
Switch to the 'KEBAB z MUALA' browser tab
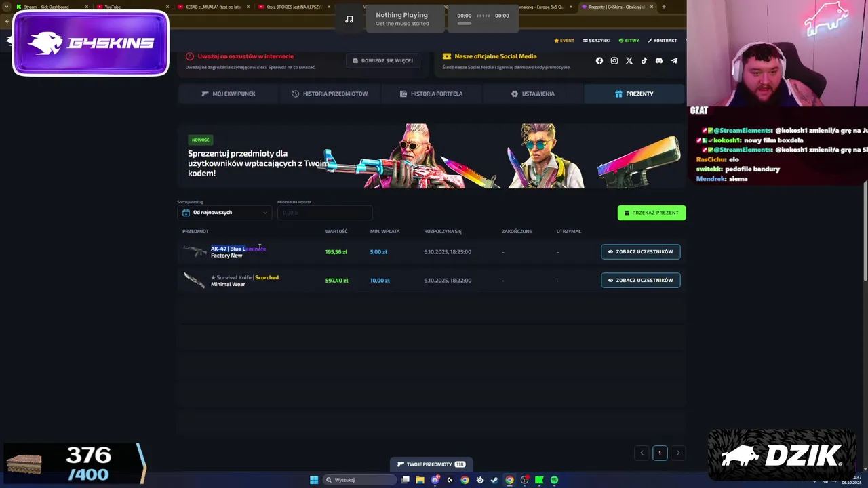(213, 7)
